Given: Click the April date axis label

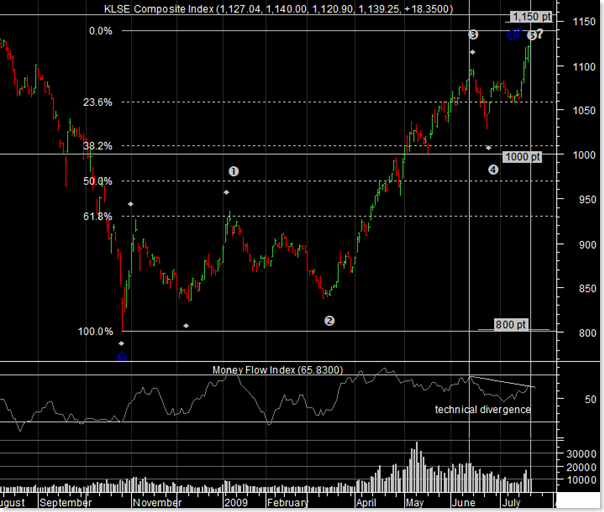Looking at the screenshot, I should (x=366, y=503).
